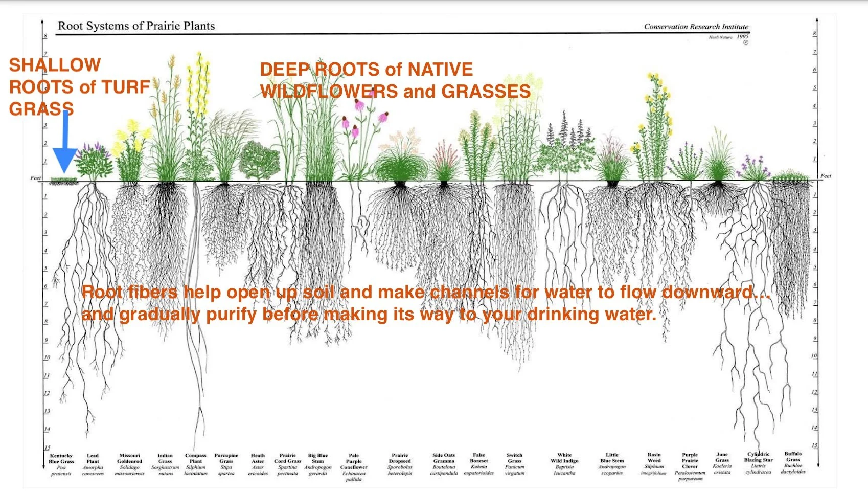Select the "June Grass" label
This screenshot has width=868, height=492.
[722, 457]
